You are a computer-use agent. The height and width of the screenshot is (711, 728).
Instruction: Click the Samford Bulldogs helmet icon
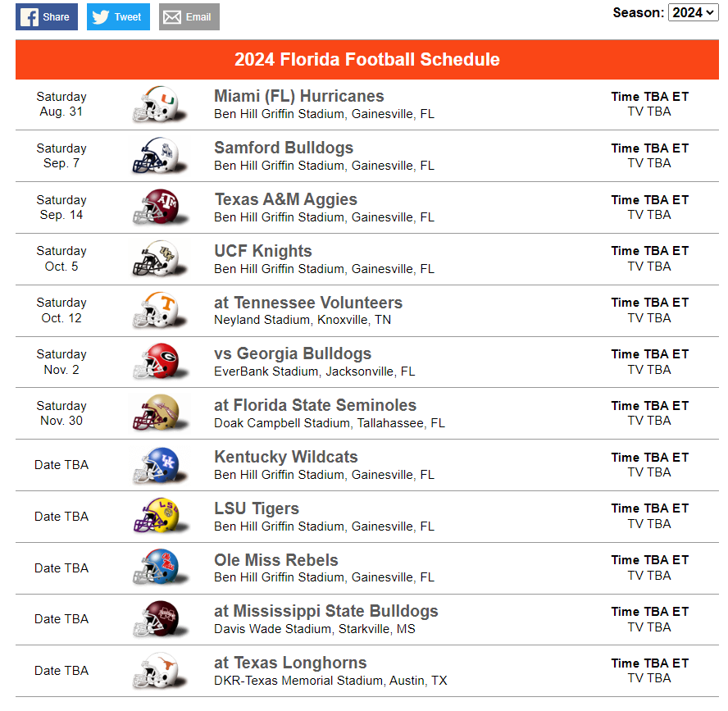159,156
